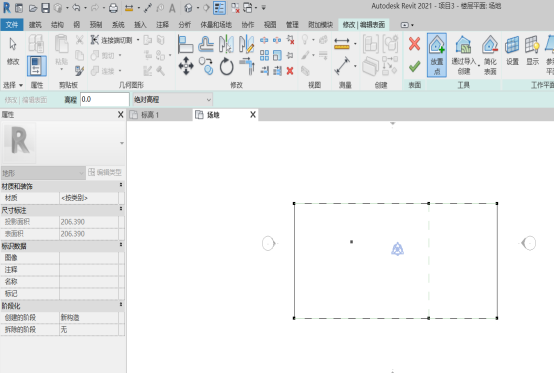Open the Massing & Site (体量和场地) tab

click(216, 25)
